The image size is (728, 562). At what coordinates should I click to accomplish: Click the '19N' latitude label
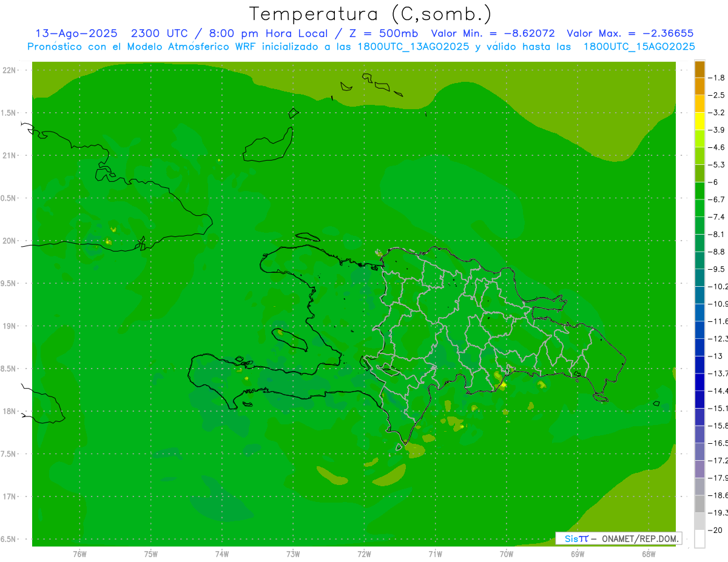(x=10, y=326)
